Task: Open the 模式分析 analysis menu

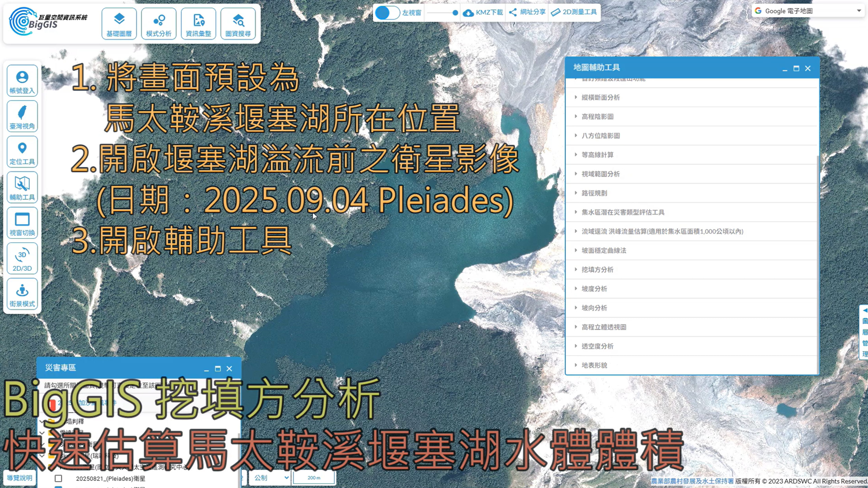Action: (158, 24)
